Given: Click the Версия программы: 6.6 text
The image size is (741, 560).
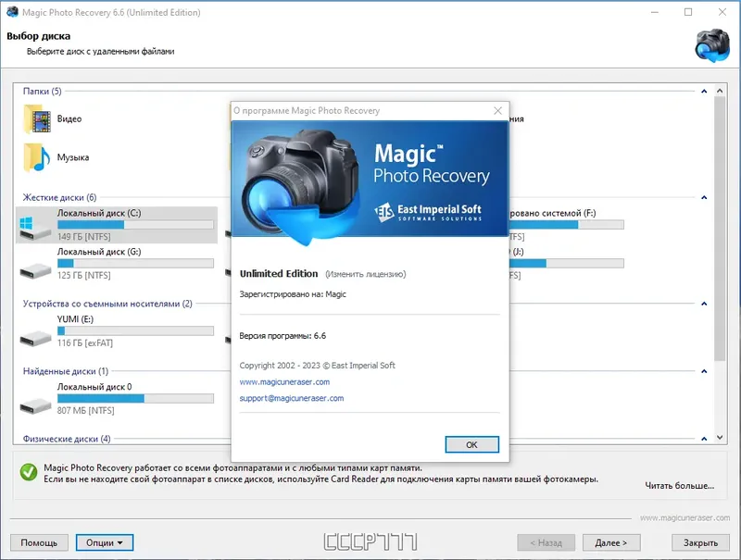Looking at the screenshot, I should click(x=283, y=336).
